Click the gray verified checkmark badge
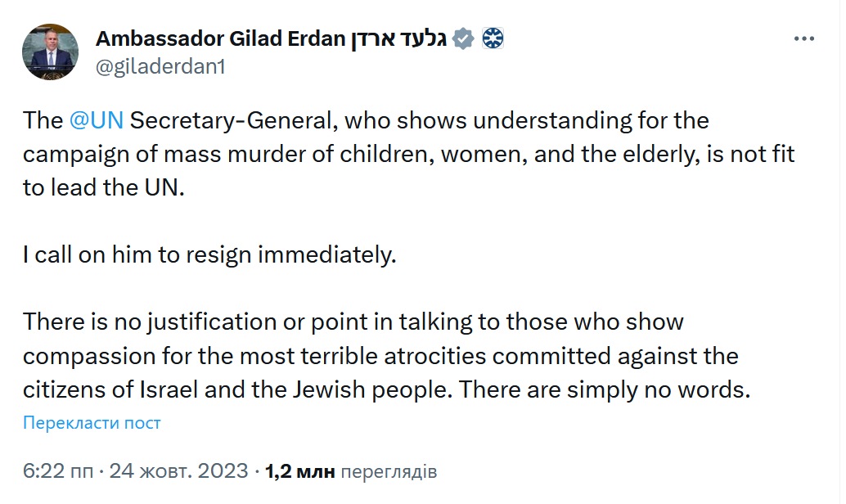 click(x=463, y=39)
